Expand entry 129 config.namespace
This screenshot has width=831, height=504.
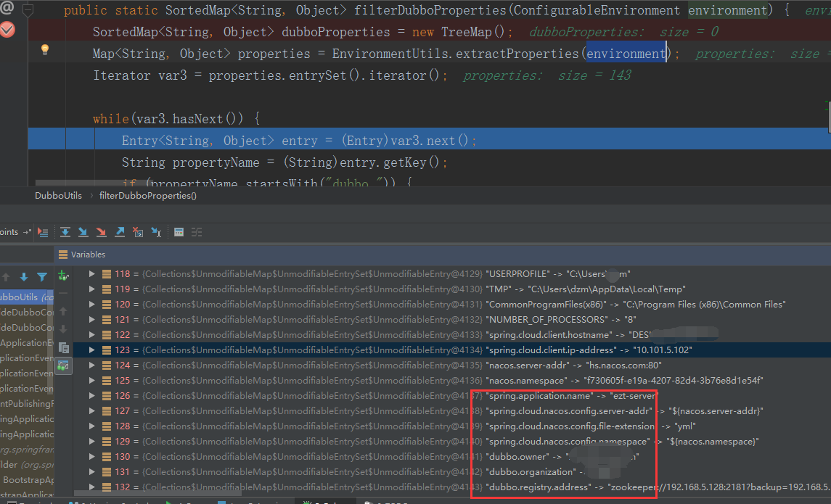91,442
